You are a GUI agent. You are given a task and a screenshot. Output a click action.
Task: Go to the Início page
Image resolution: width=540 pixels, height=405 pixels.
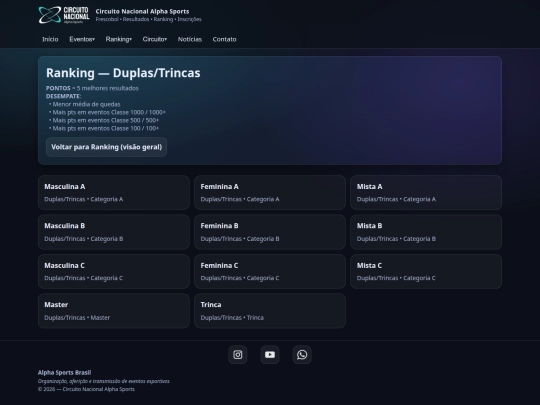[x=50, y=39]
